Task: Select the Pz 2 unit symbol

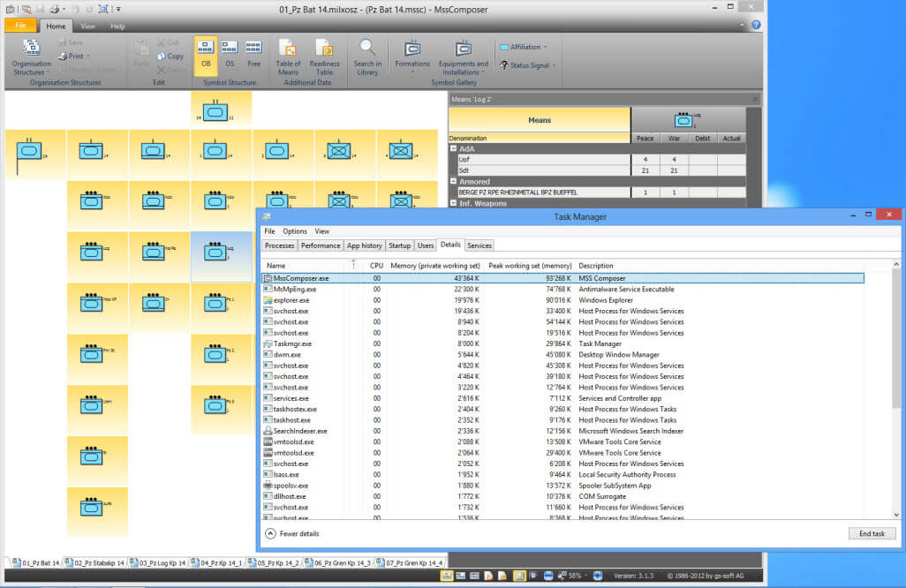Action: tap(215, 353)
